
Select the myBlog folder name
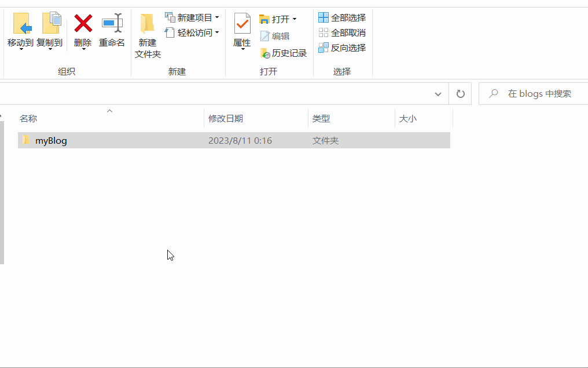(51, 140)
